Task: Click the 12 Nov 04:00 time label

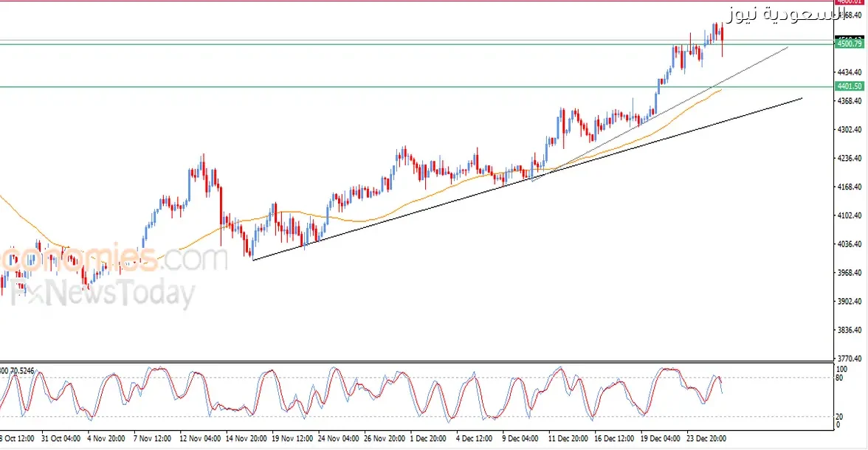Action: click(x=202, y=438)
